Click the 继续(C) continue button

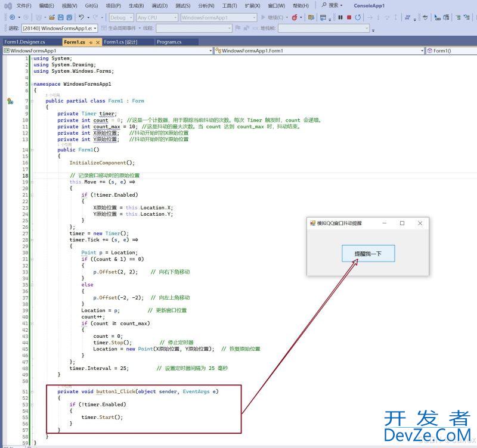pos(272,17)
